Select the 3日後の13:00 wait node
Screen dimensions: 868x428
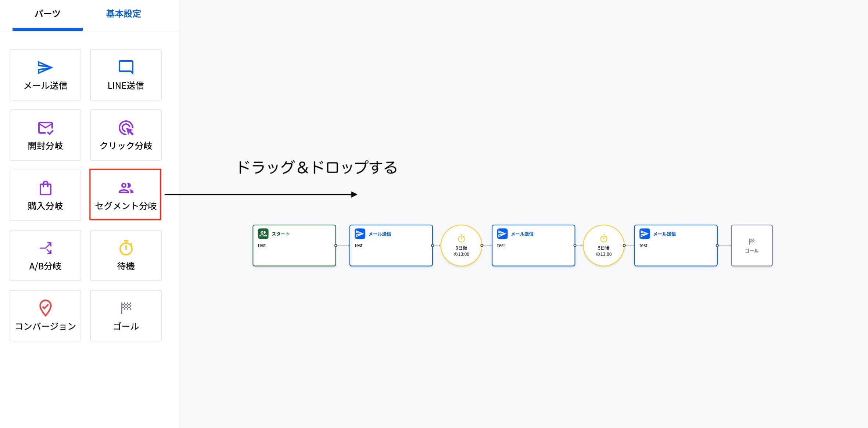[461, 246]
